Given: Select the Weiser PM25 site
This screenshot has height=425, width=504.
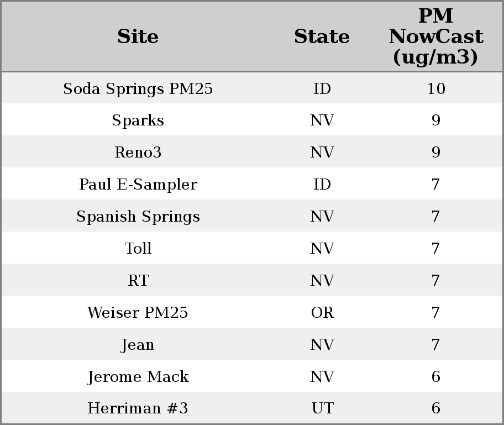Looking at the screenshot, I should (138, 313).
